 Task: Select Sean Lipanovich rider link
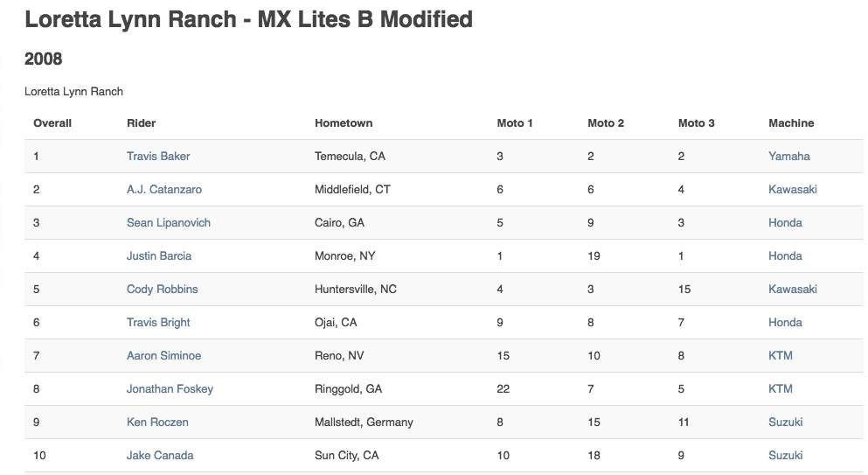[169, 223]
